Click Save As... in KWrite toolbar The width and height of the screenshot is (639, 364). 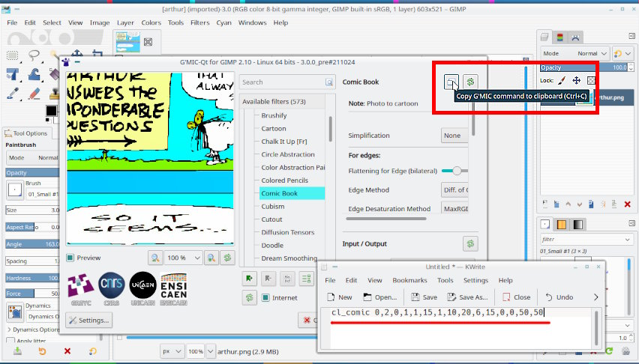(467, 297)
